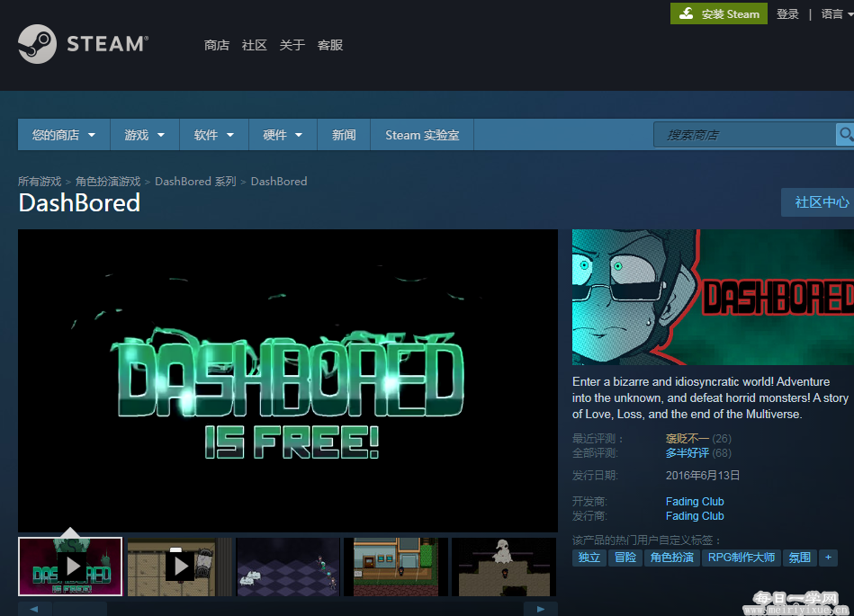Expand the 软件 dropdown menu
This screenshot has height=616, width=854.
point(214,134)
